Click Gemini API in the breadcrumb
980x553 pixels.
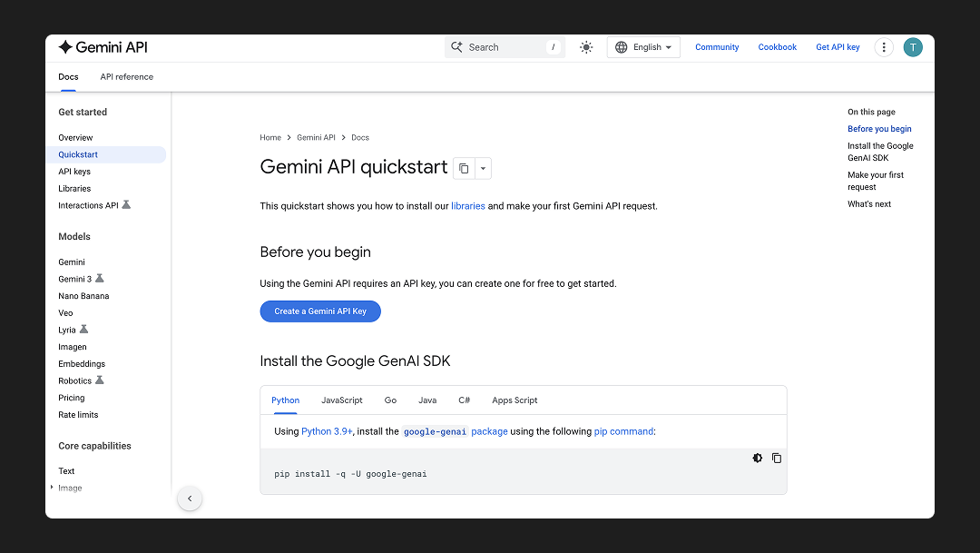(x=316, y=138)
